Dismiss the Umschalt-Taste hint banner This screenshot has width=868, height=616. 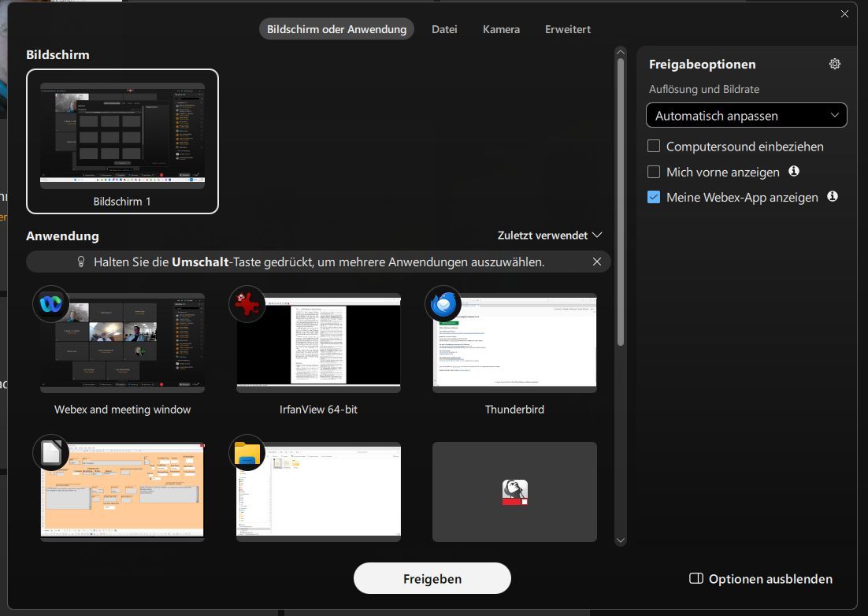[x=597, y=262]
